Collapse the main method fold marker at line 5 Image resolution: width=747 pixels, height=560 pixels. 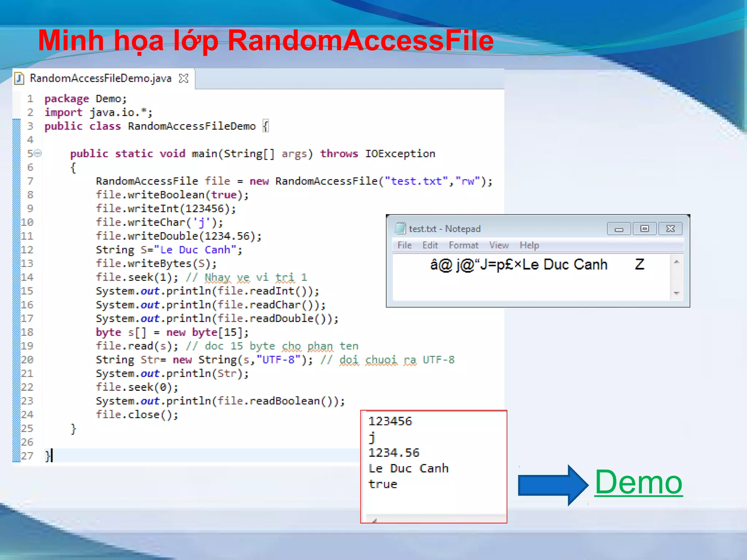[x=38, y=153]
